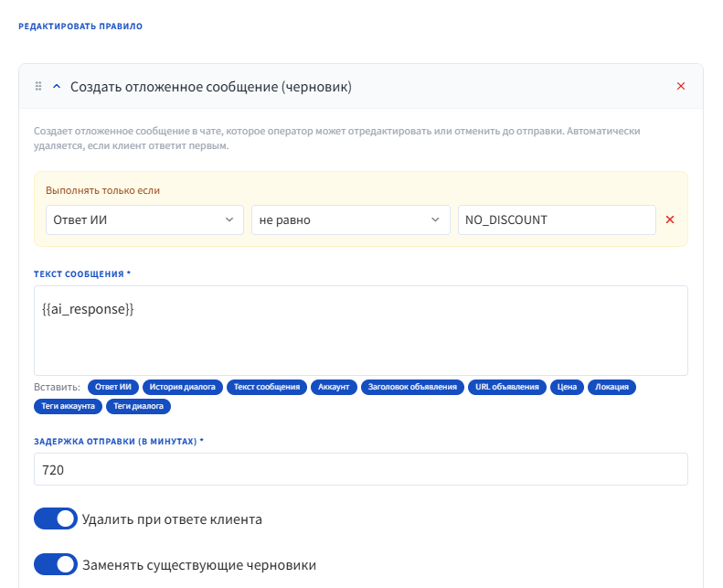Click the NO_DISCOUNT value input field

[557, 220]
